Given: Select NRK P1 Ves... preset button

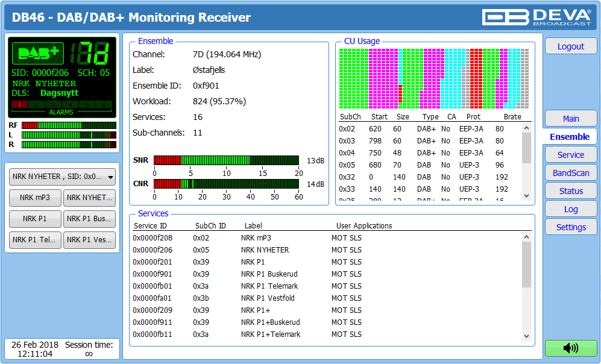Looking at the screenshot, I should [89, 240].
